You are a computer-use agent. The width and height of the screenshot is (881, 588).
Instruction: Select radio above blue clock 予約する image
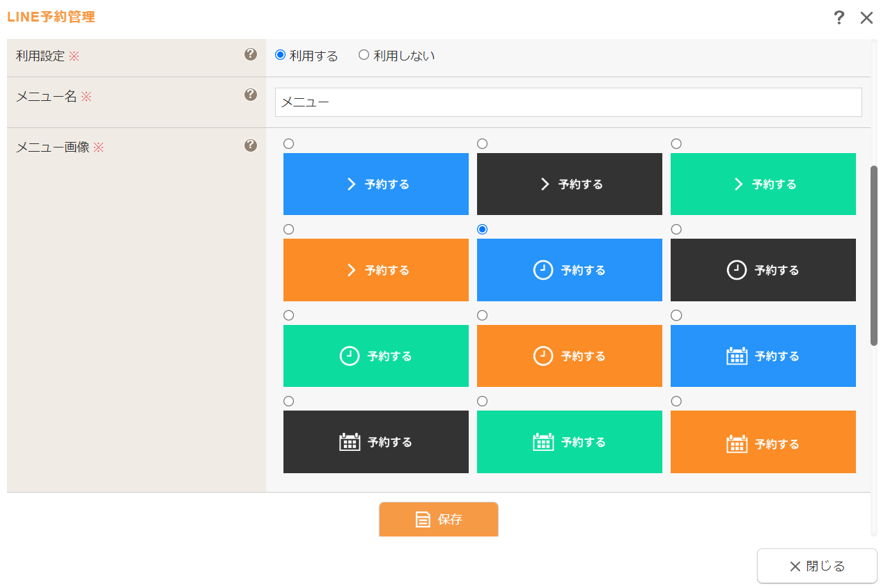click(483, 229)
